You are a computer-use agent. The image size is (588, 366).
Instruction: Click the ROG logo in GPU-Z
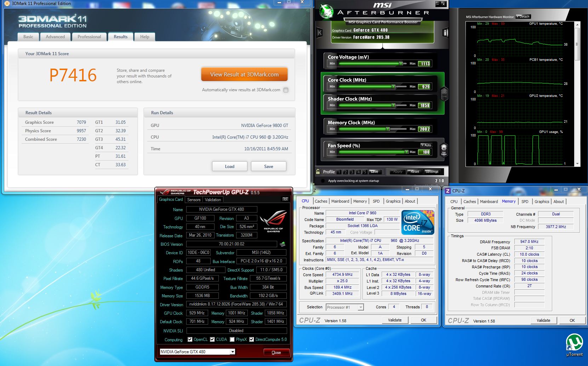[x=273, y=221]
